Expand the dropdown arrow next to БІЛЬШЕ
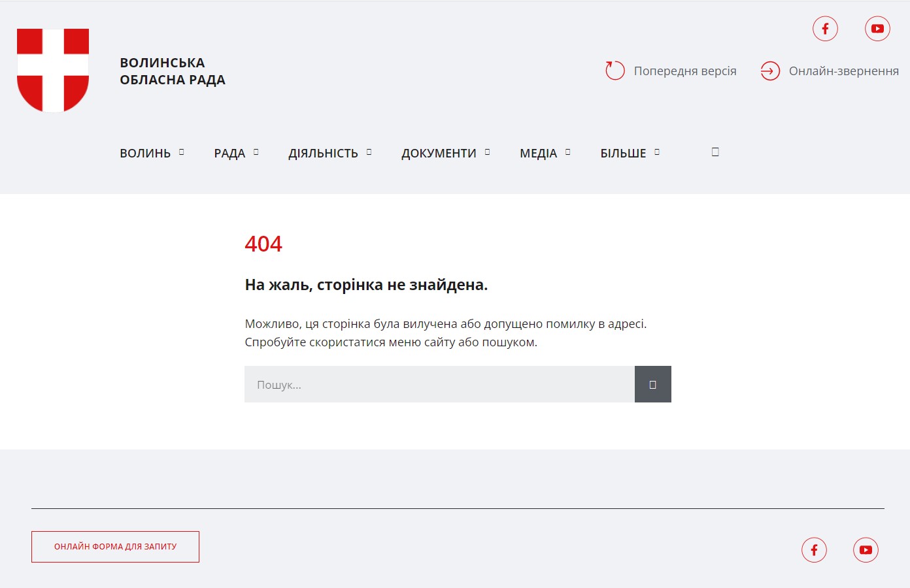The image size is (910, 588). tap(657, 152)
